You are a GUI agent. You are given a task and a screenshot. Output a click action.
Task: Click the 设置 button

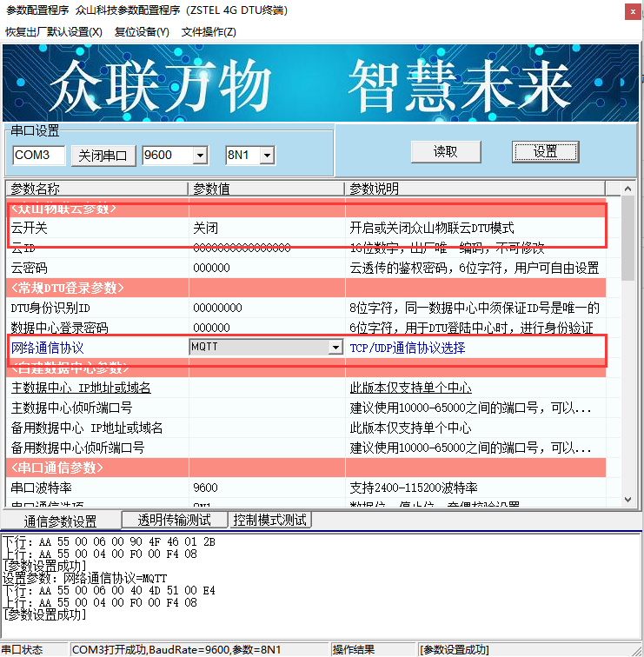tap(545, 152)
